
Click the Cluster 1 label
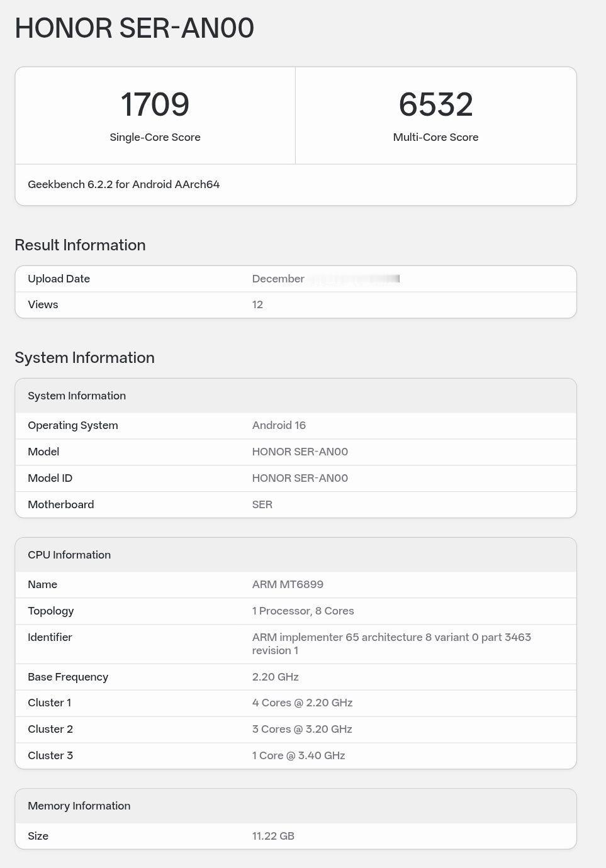[x=49, y=703]
